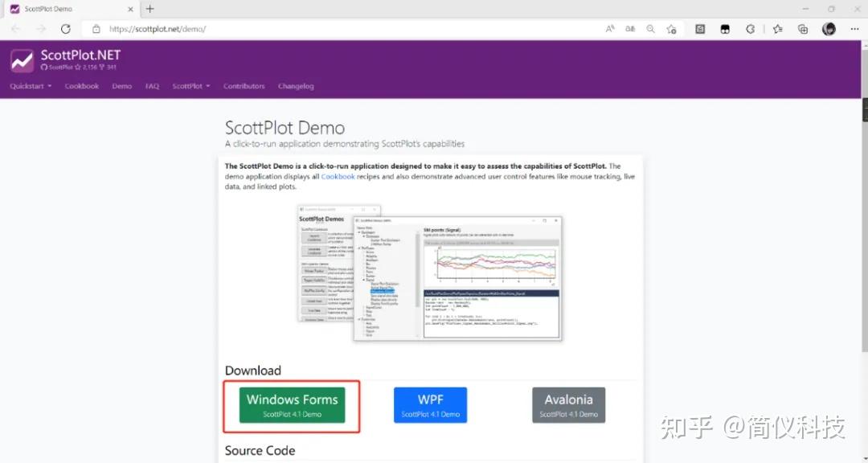This screenshot has height=463, width=868.
Task: Expand the Quickstart dropdown menu
Action: tap(31, 86)
